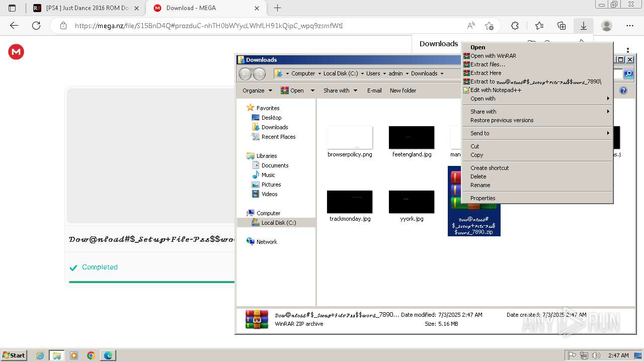Click the Action Center flag icon
This screenshot has height=362, width=644.
pyautogui.click(x=572, y=355)
